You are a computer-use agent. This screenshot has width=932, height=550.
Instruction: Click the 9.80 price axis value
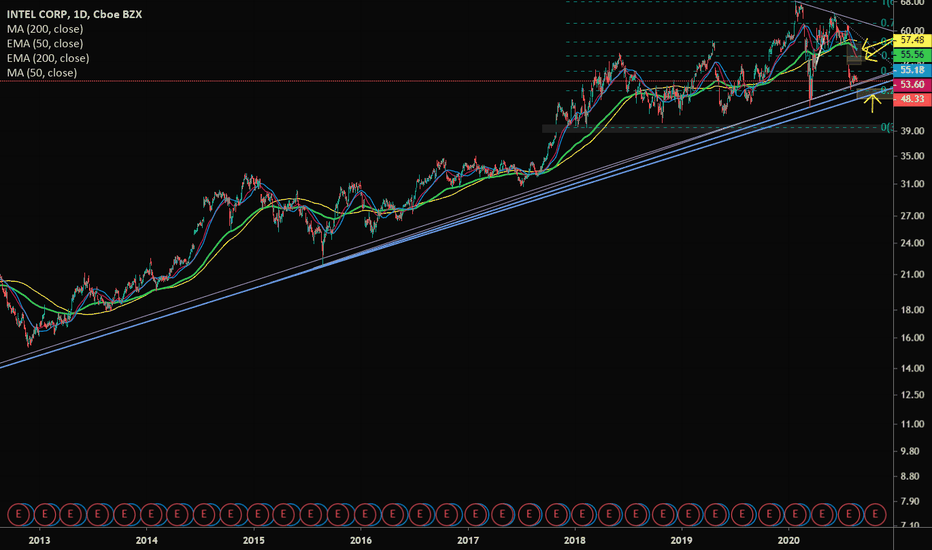[x=912, y=451]
